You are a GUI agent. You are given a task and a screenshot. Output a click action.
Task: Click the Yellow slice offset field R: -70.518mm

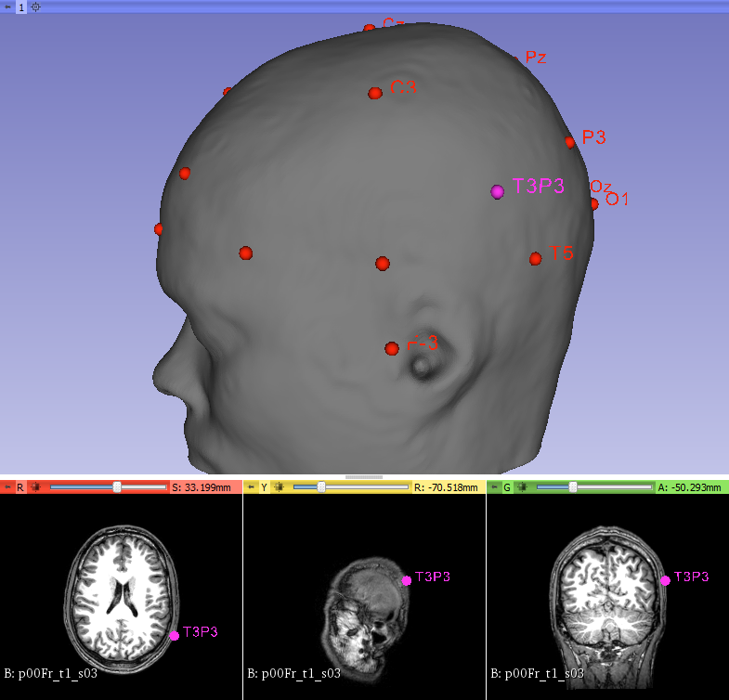[x=448, y=486]
